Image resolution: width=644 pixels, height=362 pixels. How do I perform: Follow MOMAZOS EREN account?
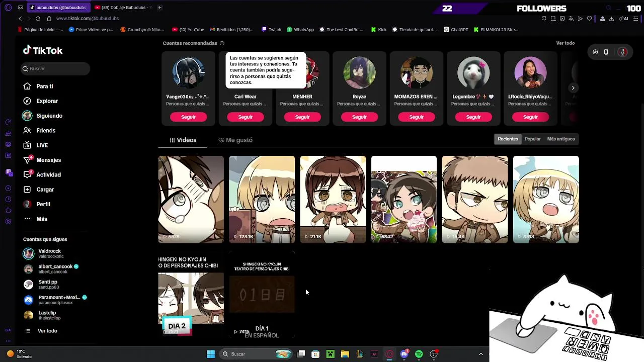(416, 117)
